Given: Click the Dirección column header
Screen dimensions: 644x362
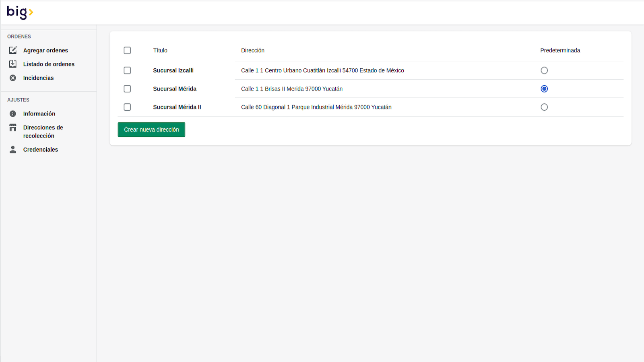Looking at the screenshot, I should click(253, 50).
